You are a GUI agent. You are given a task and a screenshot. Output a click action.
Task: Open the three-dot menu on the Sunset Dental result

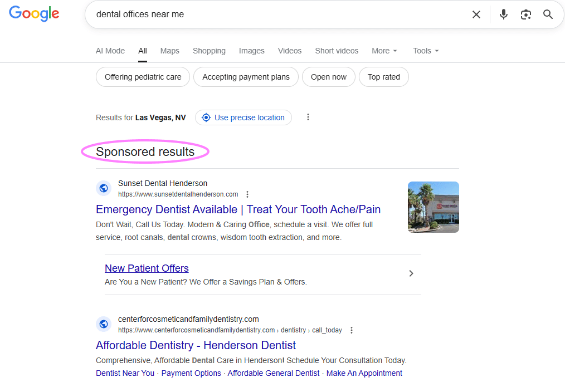(247, 194)
